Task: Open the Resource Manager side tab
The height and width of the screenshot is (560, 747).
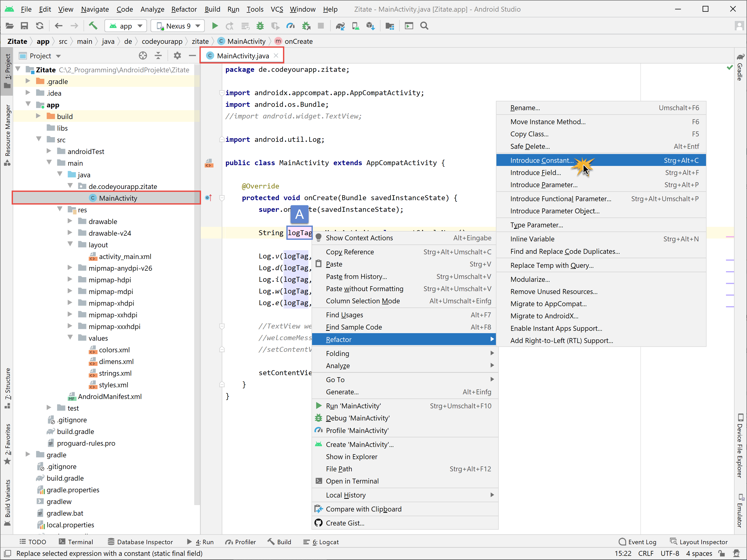Action: click(8, 135)
